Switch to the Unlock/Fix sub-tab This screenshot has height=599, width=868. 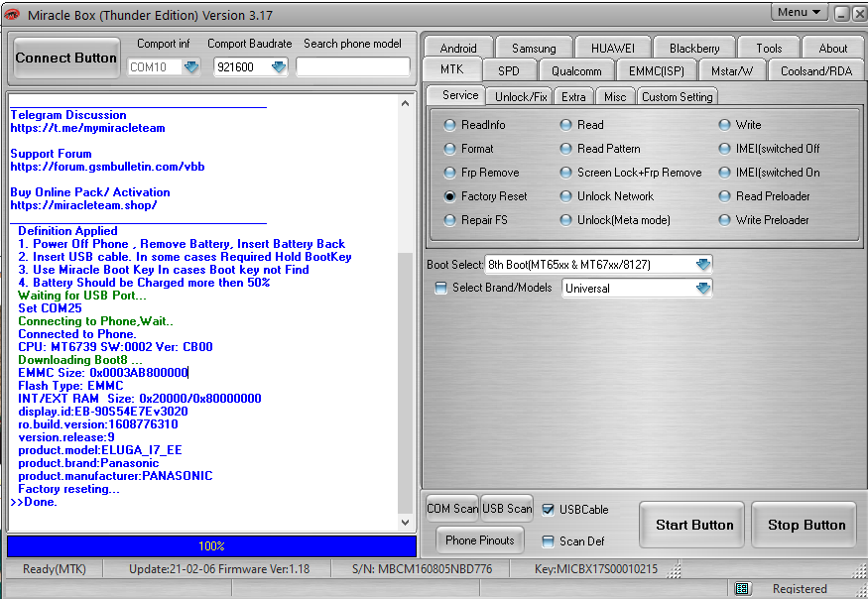coord(521,97)
